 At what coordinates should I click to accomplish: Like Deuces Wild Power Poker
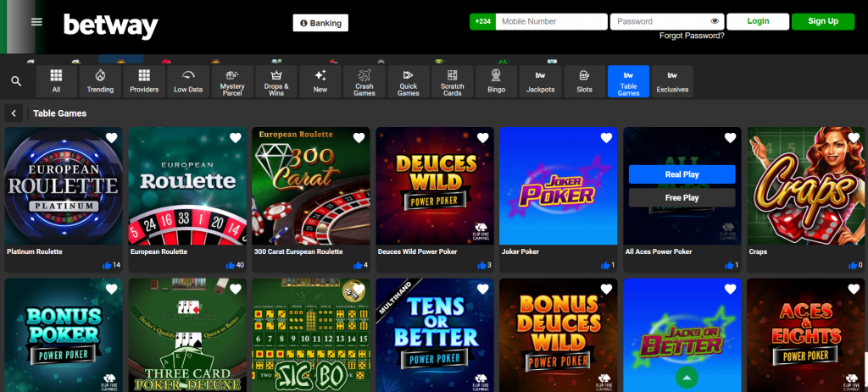[481, 265]
